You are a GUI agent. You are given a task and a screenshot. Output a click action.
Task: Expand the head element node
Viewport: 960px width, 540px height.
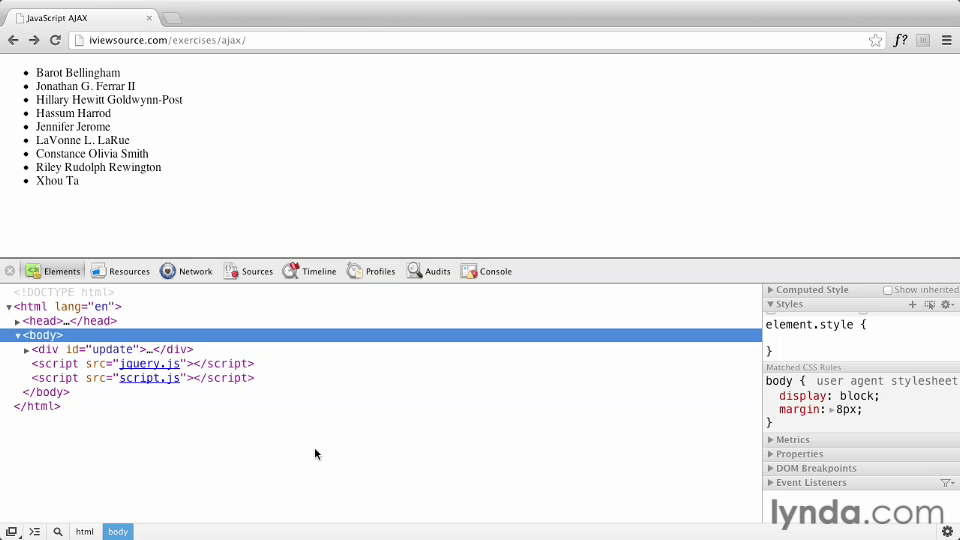pyautogui.click(x=18, y=321)
